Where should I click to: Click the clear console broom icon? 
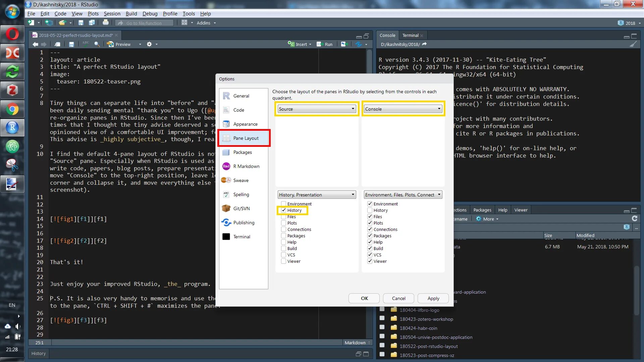(633, 44)
